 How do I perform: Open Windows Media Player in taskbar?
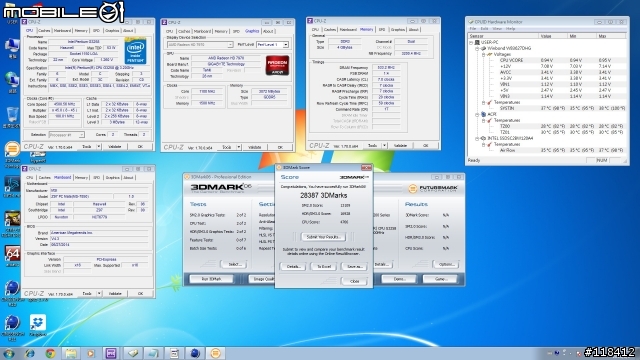[x=91, y=353]
